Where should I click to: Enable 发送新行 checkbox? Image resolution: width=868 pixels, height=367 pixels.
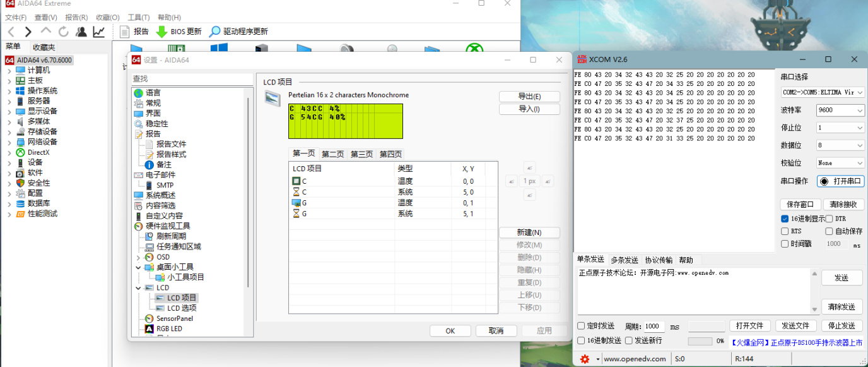pos(628,340)
